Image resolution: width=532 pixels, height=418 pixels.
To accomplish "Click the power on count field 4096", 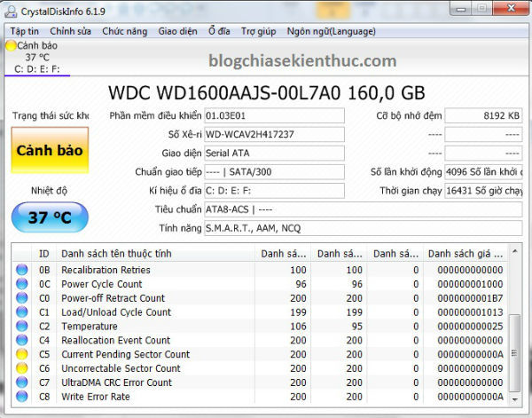I will [x=483, y=172].
